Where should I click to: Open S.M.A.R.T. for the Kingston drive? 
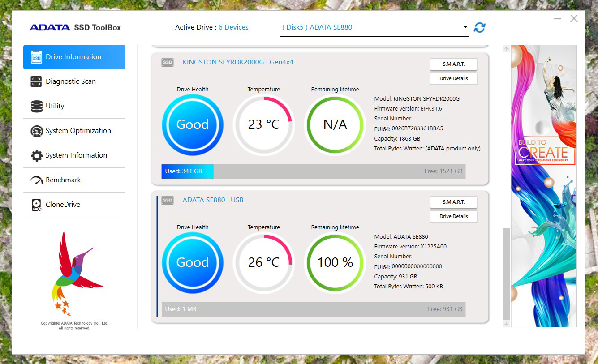tap(453, 64)
